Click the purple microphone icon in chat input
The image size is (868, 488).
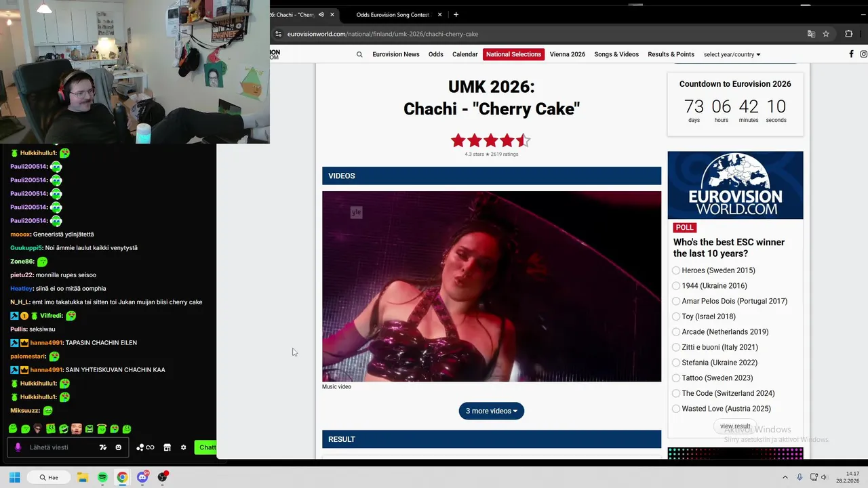coord(18,447)
